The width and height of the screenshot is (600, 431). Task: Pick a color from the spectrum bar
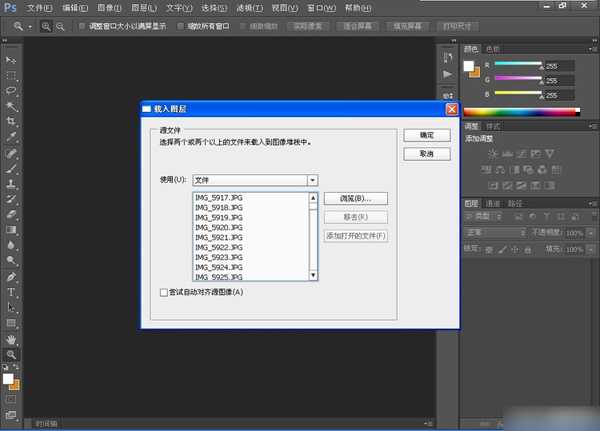click(520, 110)
